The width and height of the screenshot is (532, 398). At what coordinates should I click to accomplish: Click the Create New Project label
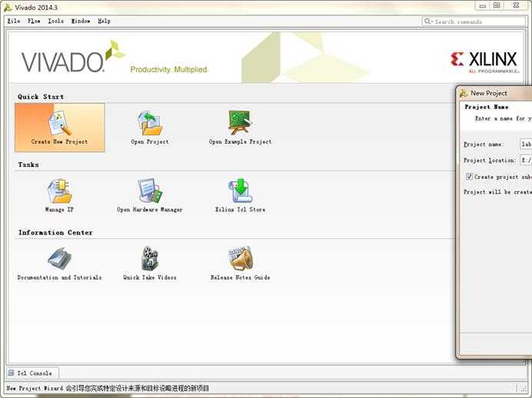(x=59, y=141)
